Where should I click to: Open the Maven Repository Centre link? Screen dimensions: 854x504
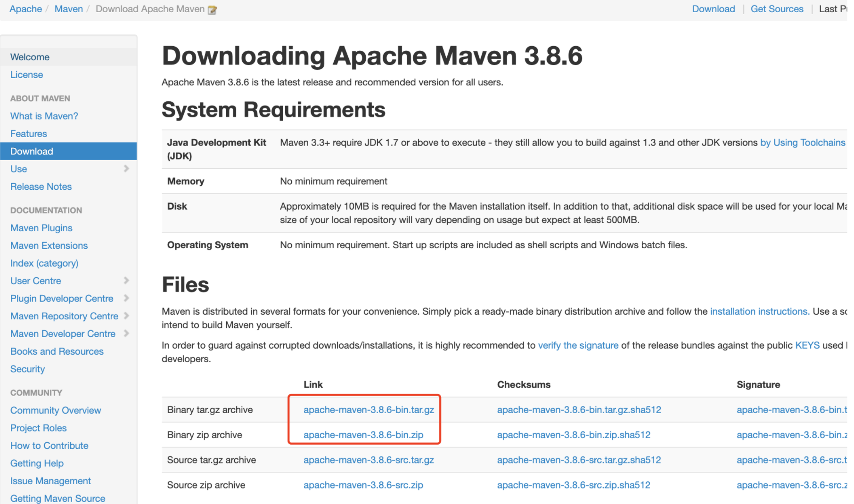point(64,316)
